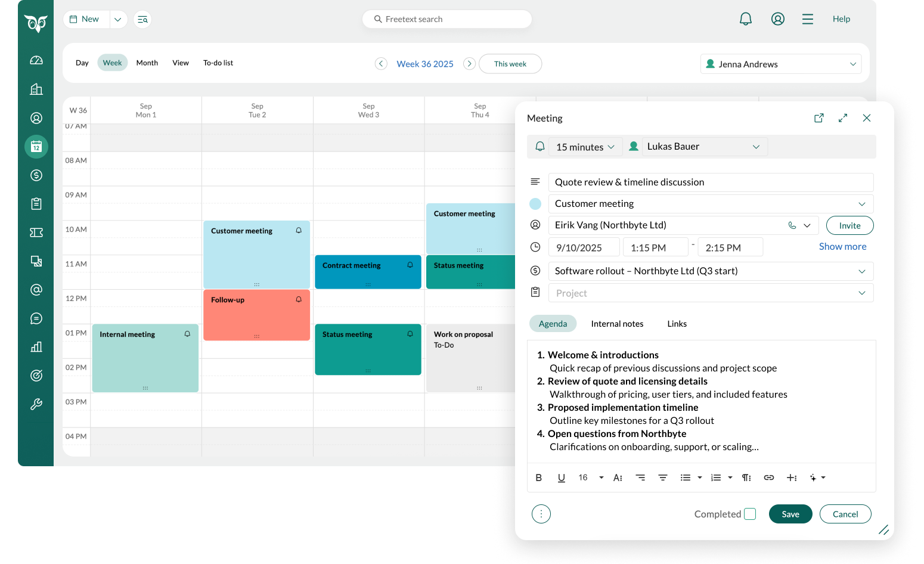The image size is (924, 564).
Task: Toggle underline formatting in agenda editor
Action: [x=561, y=478]
